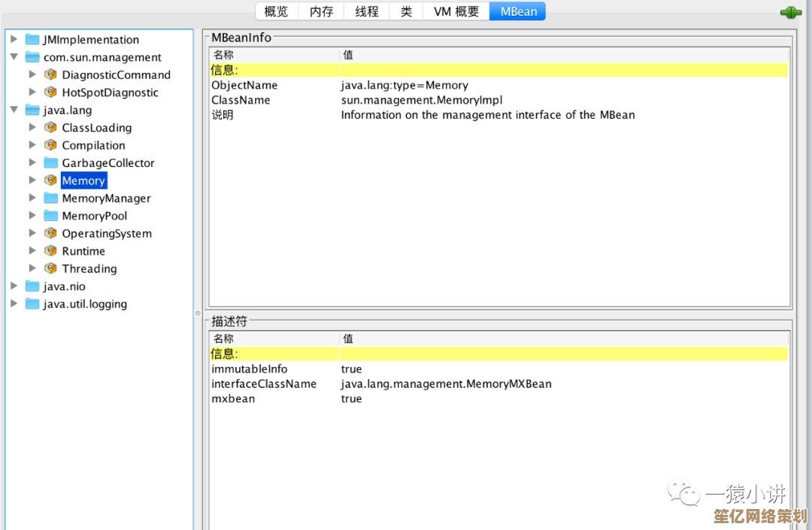Click the DiagnosticCommand MBean icon
The image size is (812, 530).
coord(50,74)
